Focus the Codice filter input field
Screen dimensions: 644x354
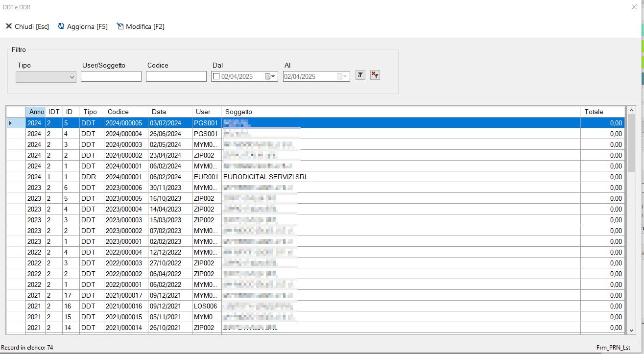(176, 76)
